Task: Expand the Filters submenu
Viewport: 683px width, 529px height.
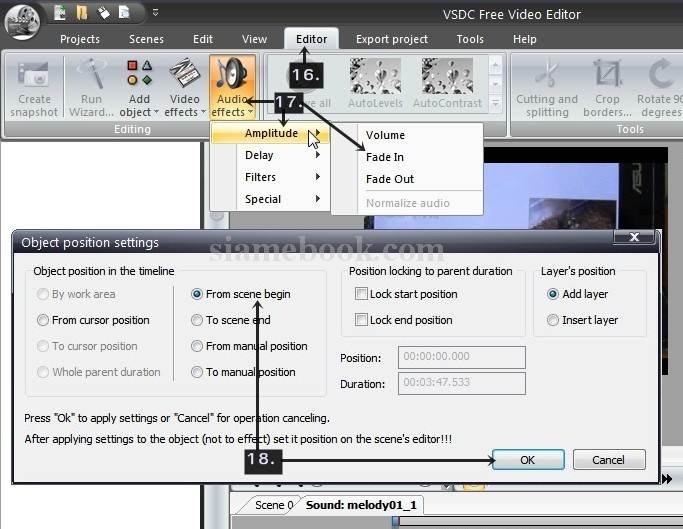Action: tap(270, 177)
